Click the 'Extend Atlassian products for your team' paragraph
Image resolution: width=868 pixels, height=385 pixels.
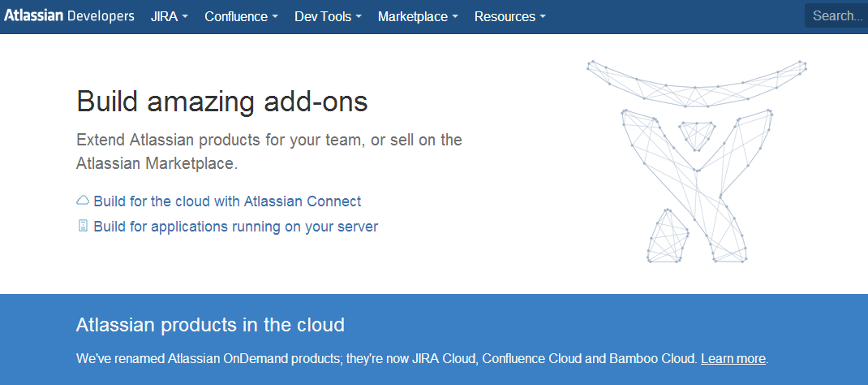pyautogui.click(x=269, y=151)
